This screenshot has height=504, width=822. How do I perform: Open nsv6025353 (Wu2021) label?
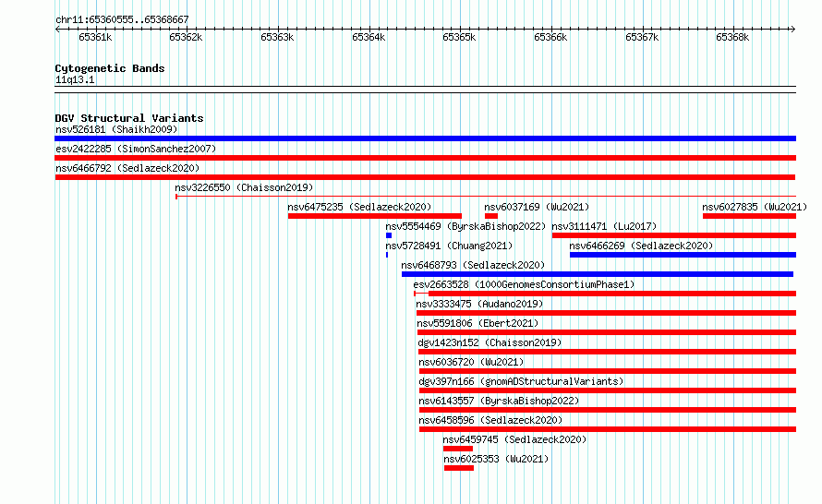pyautogui.click(x=496, y=459)
